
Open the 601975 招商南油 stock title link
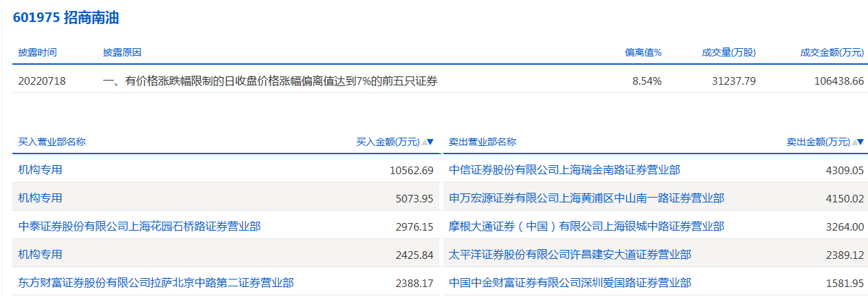pos(66,18)
